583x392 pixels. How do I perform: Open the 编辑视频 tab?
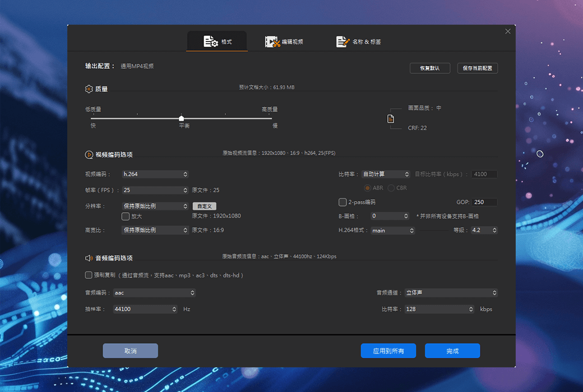[284, 41]
